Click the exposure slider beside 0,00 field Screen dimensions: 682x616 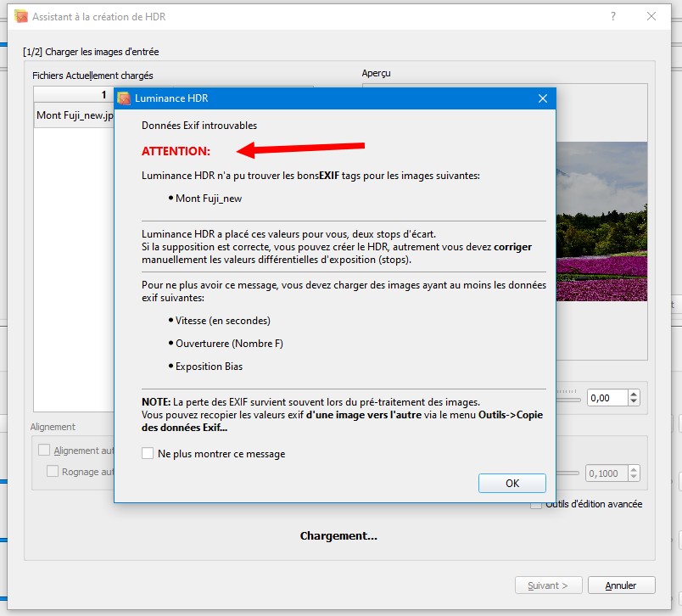568,399
